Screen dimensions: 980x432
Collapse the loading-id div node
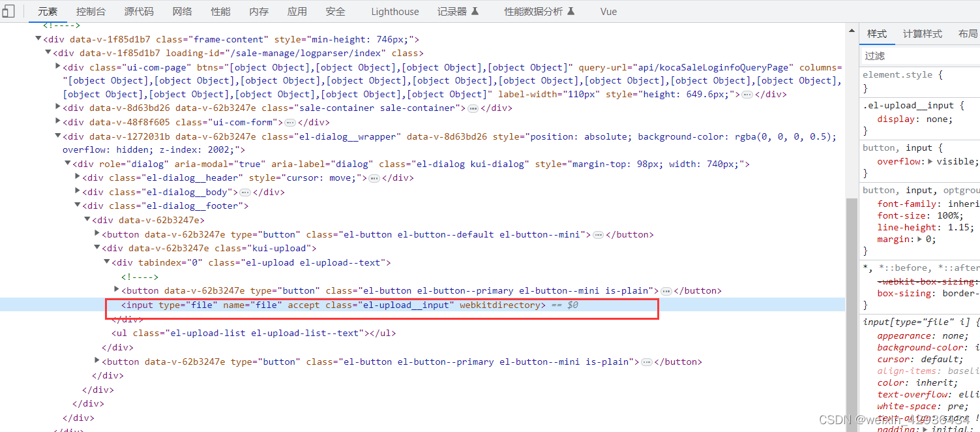point(48,53)
